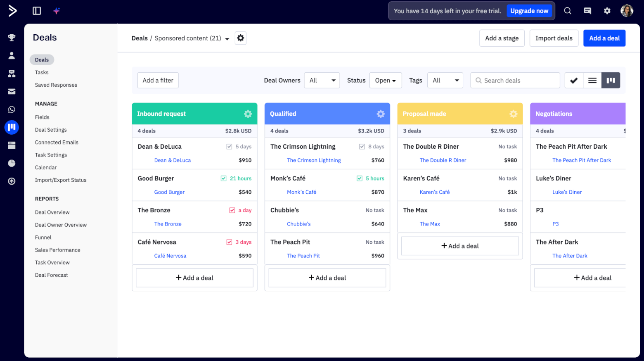This screenshot has width=644, height=361.
Task: Open global search from the top bar
Action: click(567, 11)
